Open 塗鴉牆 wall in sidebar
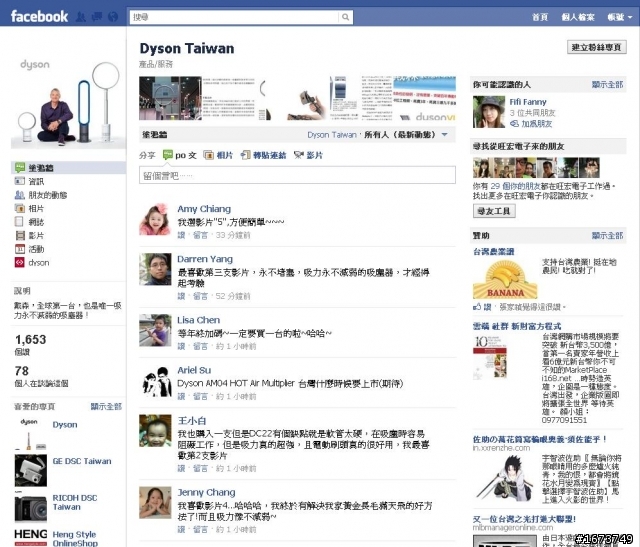The image size is (640, 547). point(68,168)
